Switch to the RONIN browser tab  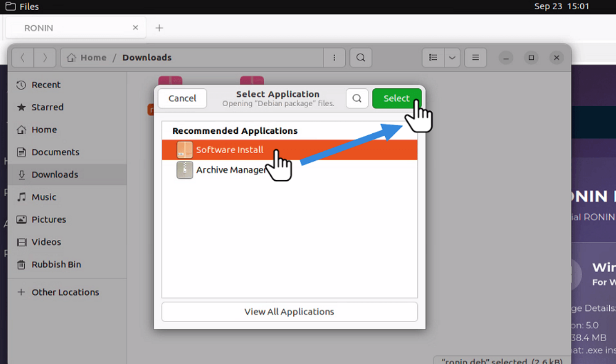(x=74, y=28)
